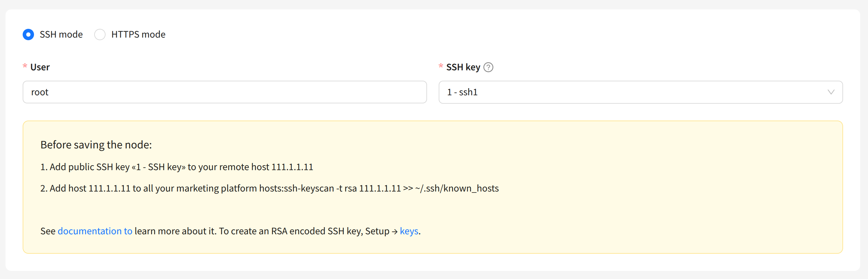
Task: Click the 'HTTPS mode' label text
Action: click(138, 34)
